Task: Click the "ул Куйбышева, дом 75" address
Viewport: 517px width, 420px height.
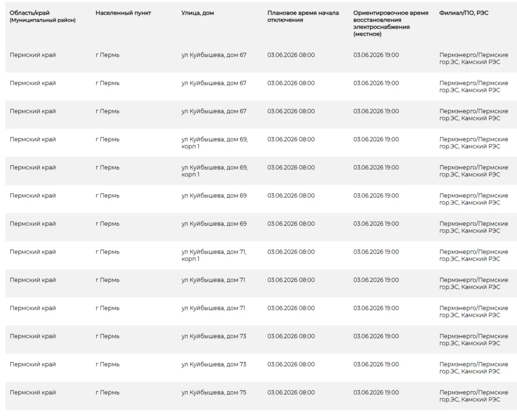Action: click(214, 392)
